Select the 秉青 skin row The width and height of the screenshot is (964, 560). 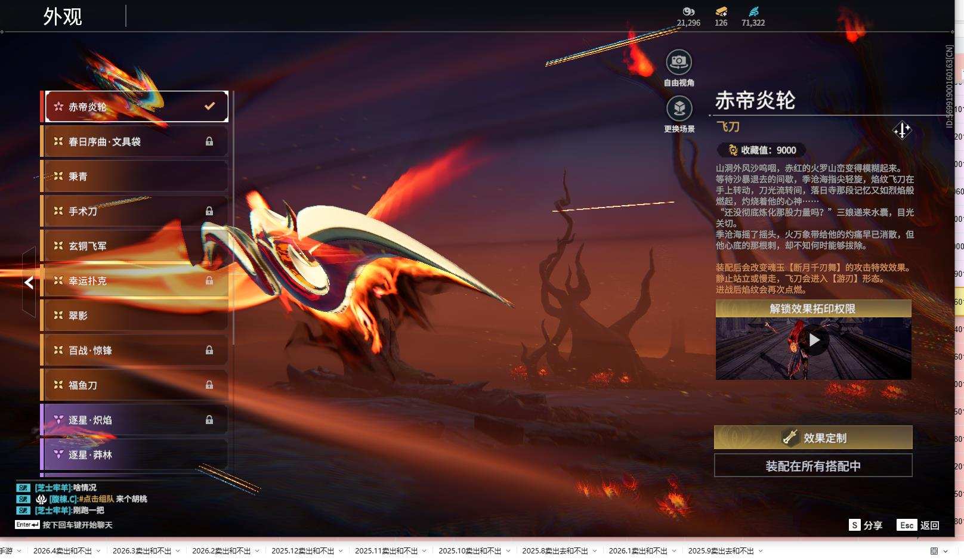135,176
